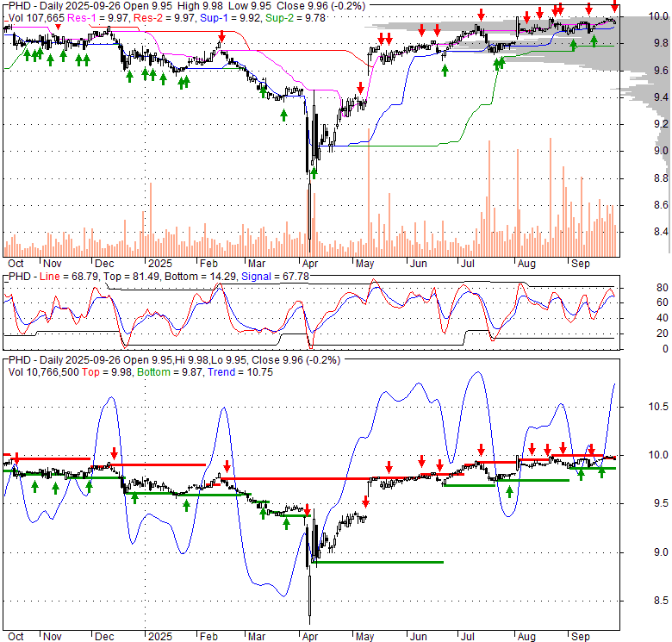Click the "Sup-1 = 9.92" legend entry

pyautogui.click(x=232, y=18)
